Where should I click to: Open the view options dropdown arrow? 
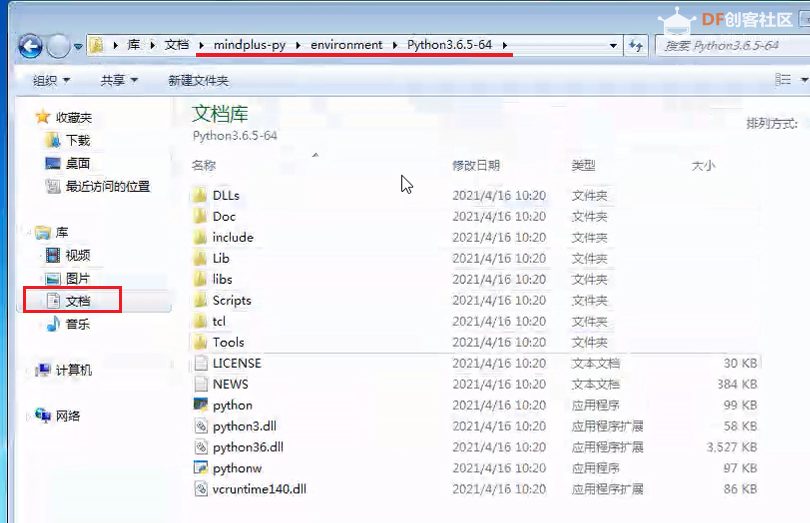pyautogui.click(x=804, y=80)
